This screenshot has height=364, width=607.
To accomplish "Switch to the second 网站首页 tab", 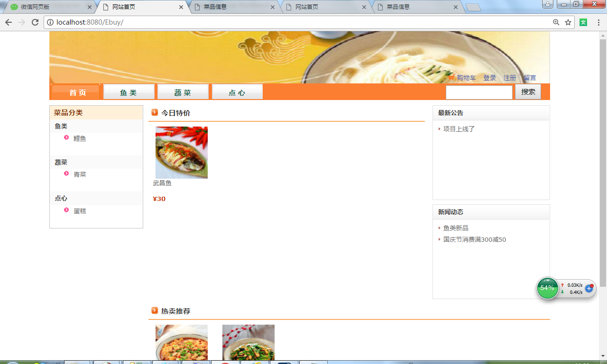I will tap(324, 7).
